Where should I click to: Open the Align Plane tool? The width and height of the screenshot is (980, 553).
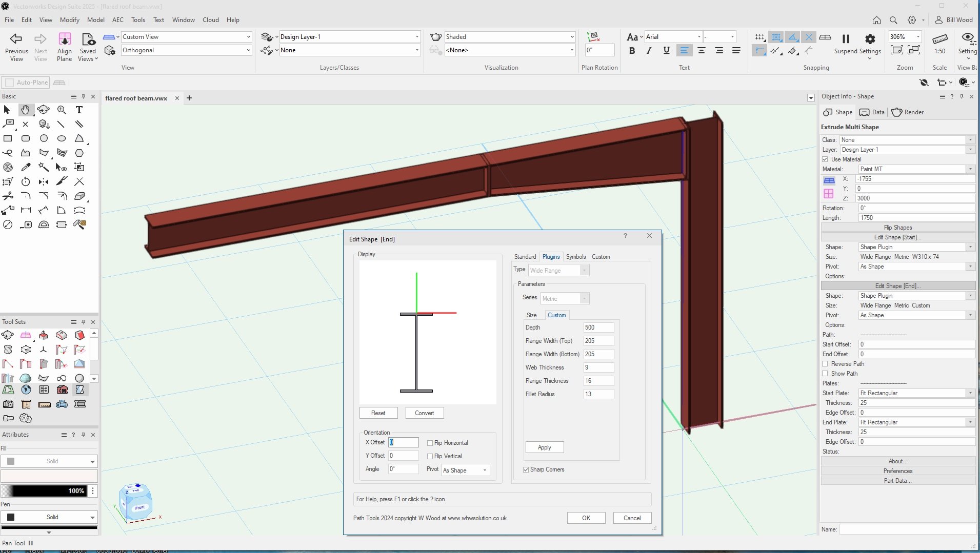(65, 39)
